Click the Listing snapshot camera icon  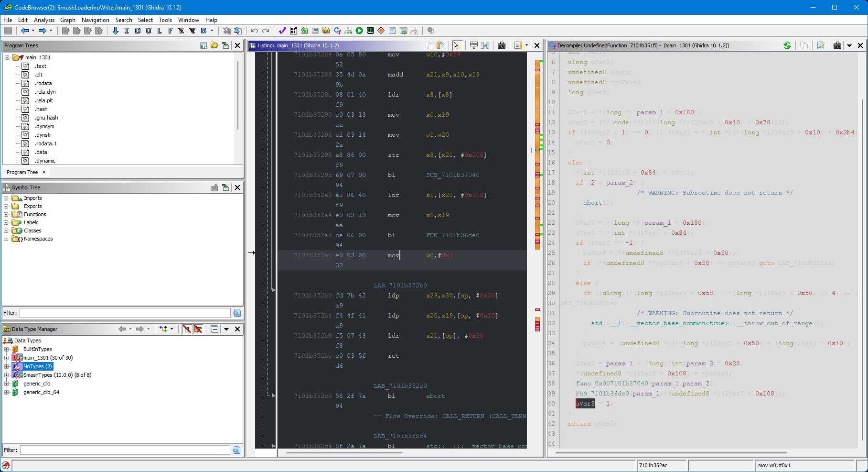pos(502,45)
